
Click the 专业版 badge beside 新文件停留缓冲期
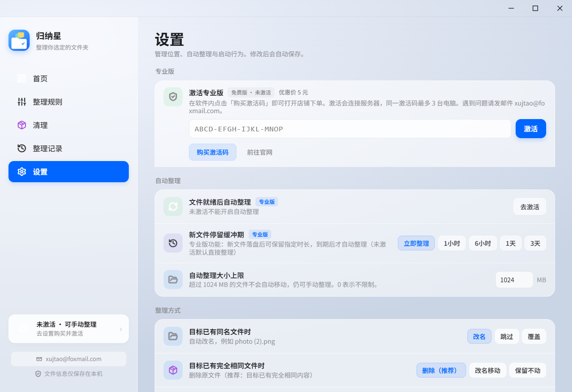[x=260, y=234]
